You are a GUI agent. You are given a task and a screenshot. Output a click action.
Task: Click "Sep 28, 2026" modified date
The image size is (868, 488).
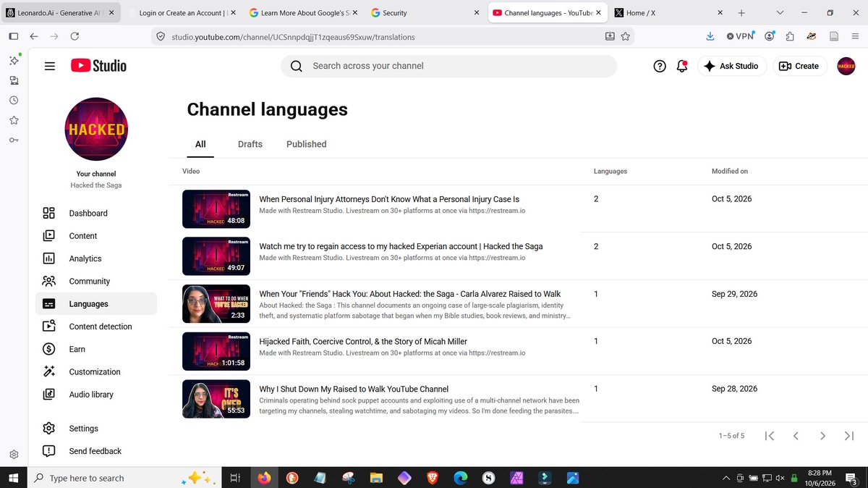734,389
